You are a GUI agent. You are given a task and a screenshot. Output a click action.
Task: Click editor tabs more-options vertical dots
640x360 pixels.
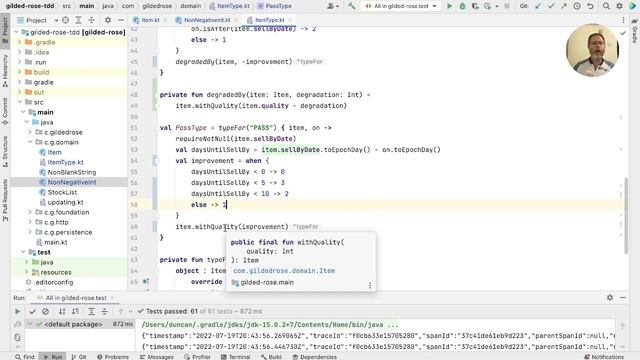point(623,20)
